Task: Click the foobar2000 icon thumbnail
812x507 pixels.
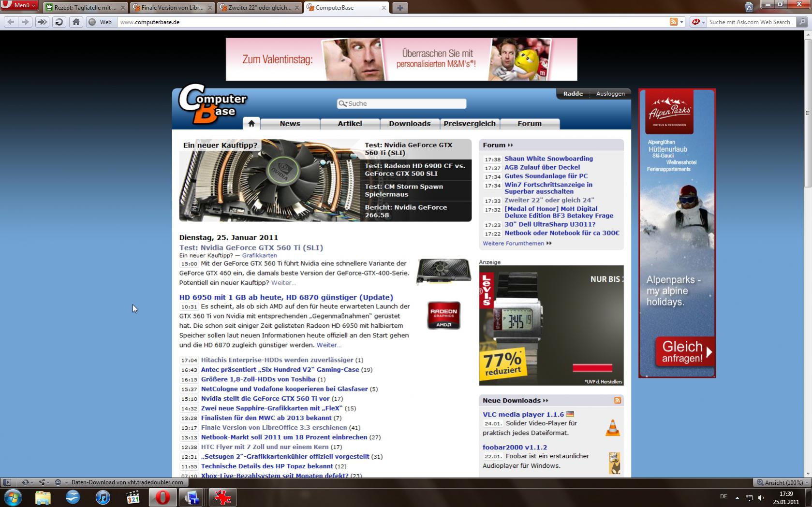Action: click(x=614, y=463)
